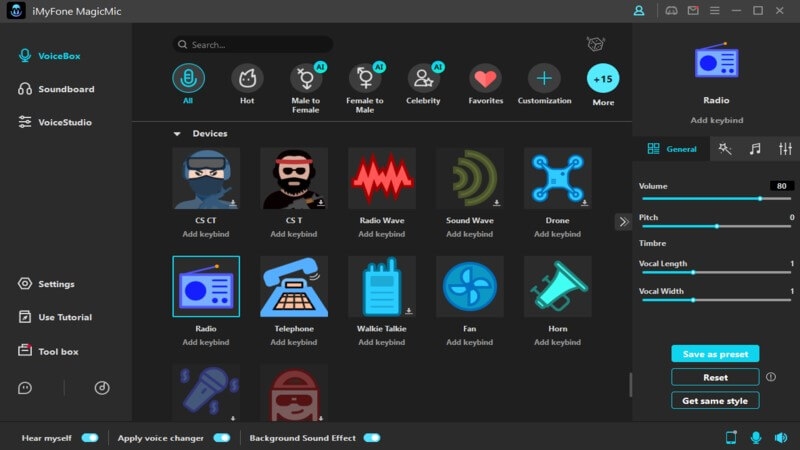800x450 pixels.
Task: Add keybind under Radio in right panel
Action: (717, 120)
